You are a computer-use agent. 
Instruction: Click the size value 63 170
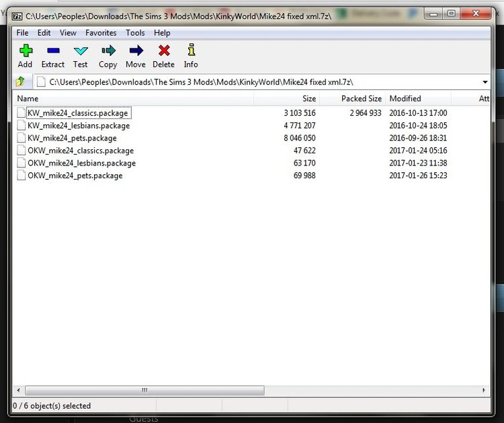[304, 163]
